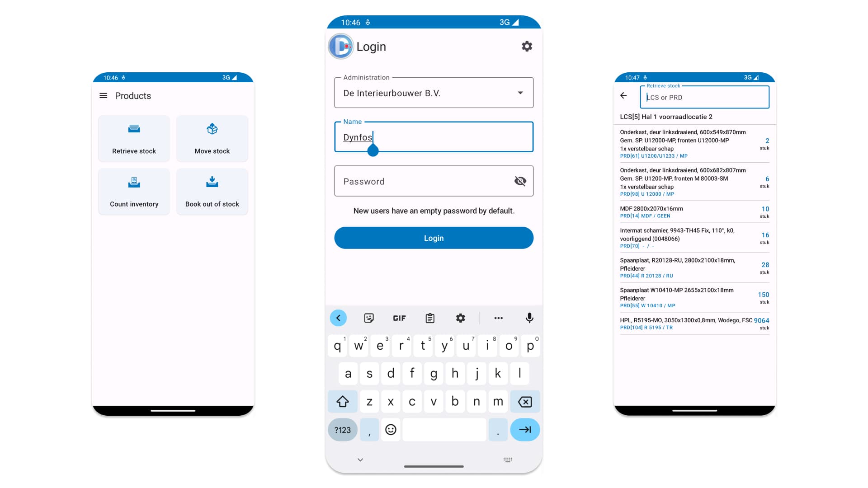Toggle password visibility eye icon
Viewport: 868px width, 488px height.
(519, 181)
